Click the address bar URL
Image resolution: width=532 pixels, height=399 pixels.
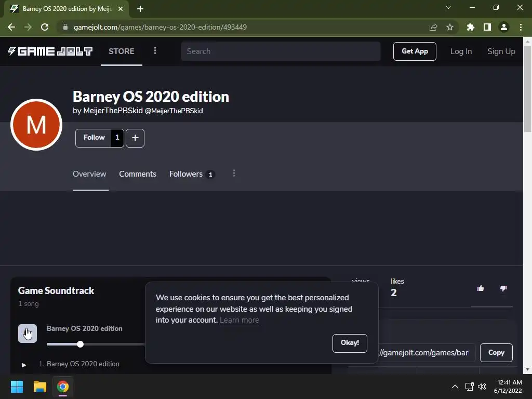(x=160, y=27)
